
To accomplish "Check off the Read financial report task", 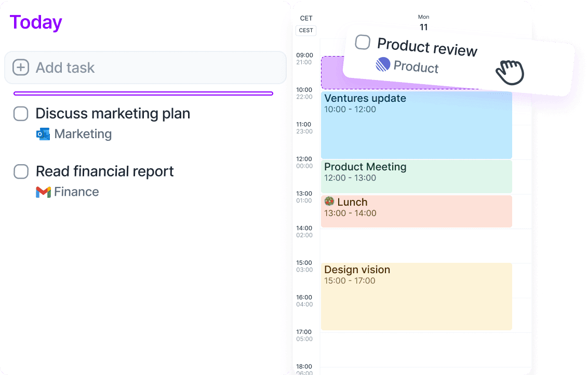I will tap(21, 171).
